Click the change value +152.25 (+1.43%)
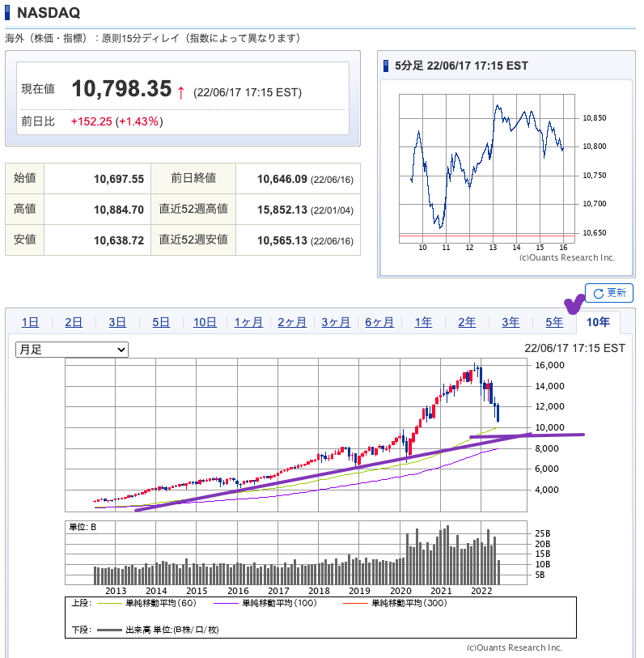644x658 pixels. point(117,121)
